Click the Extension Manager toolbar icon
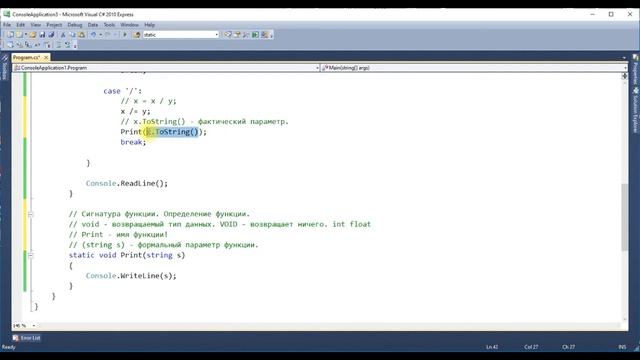The height and width of the screenshot is (360, 640). tap(264, 35)
